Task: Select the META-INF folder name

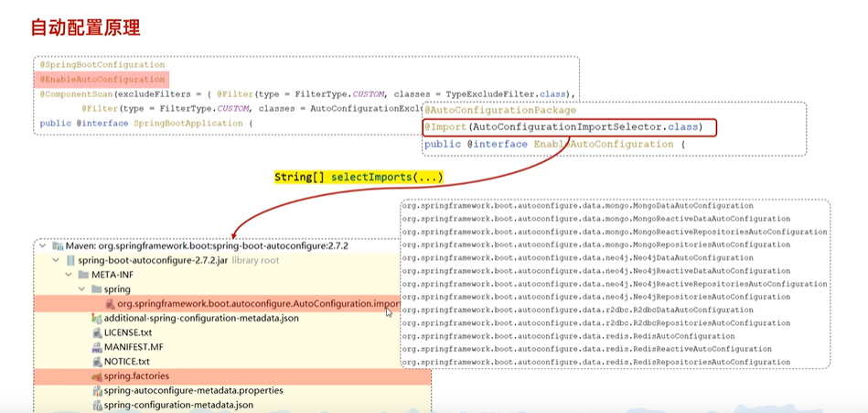Action: [113, 275]
